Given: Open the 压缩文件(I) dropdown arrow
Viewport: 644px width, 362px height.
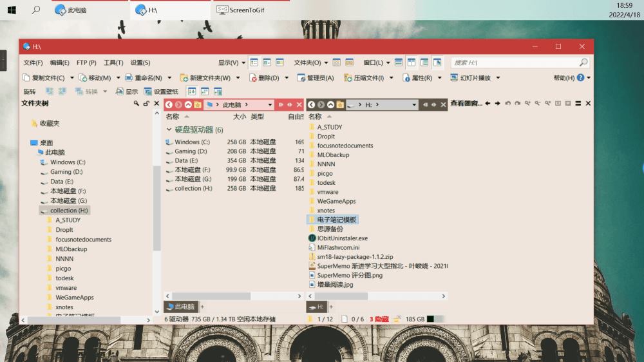Looking at the screenshot, I should click(x=390, y=78).
